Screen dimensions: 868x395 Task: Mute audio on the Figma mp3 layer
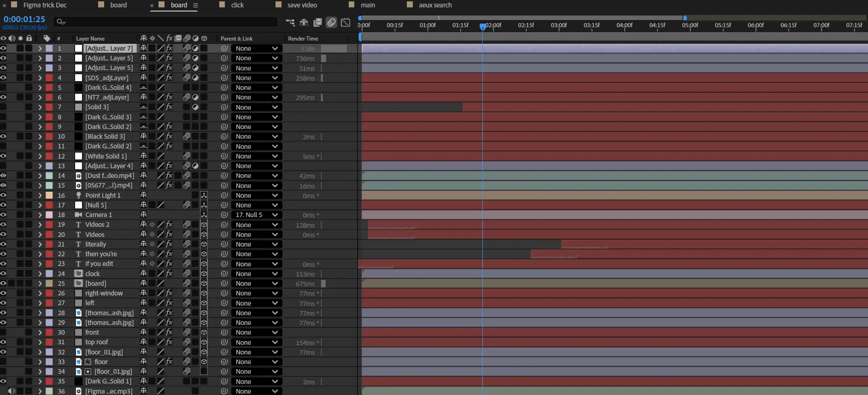click(x=12, y=391)
